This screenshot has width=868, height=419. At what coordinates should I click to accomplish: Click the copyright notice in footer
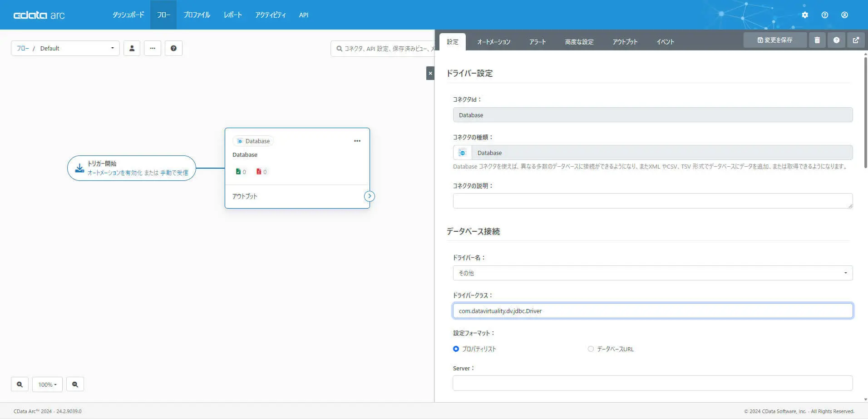[799, 411]
